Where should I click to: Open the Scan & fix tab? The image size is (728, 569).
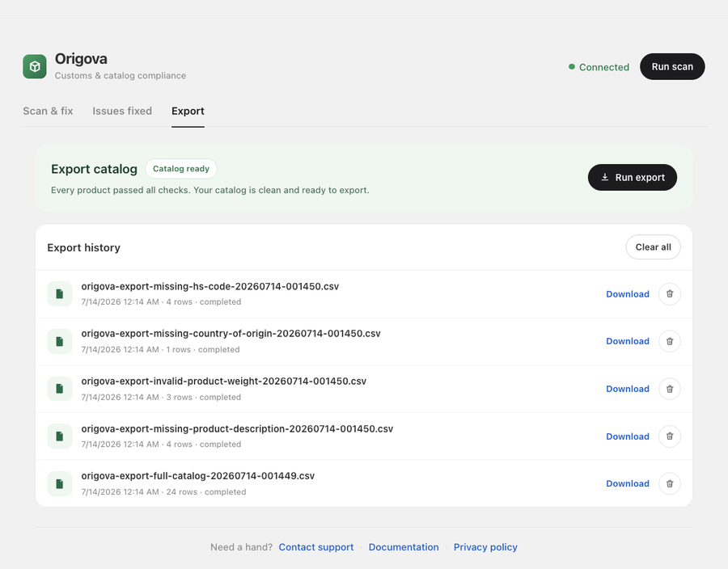(48, 111)
